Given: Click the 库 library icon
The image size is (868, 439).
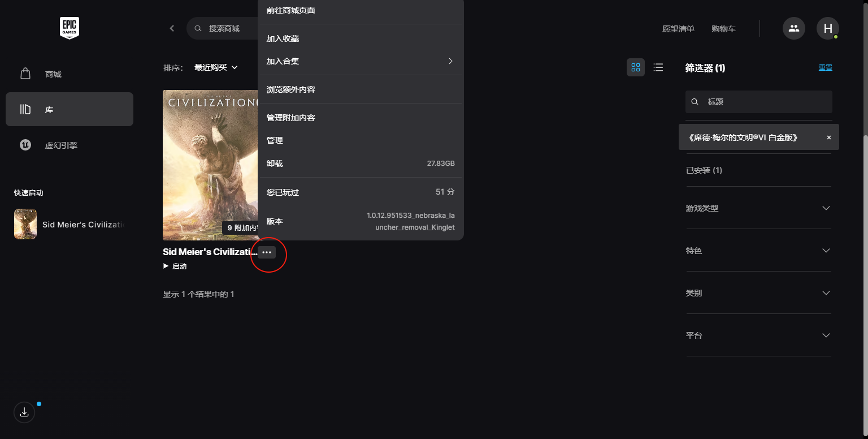Looking at the screenshot, I should (25, 109).
